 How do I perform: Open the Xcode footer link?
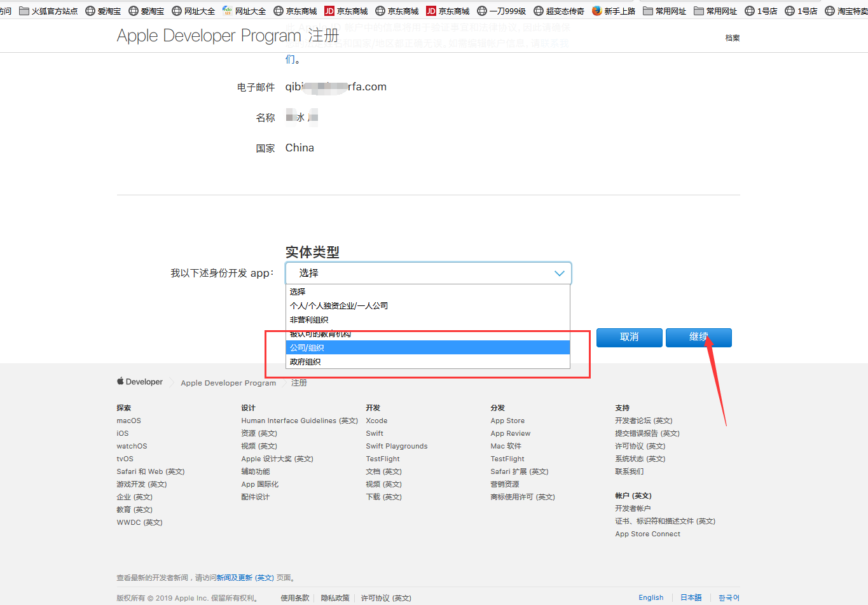click(x=376, y=421)
